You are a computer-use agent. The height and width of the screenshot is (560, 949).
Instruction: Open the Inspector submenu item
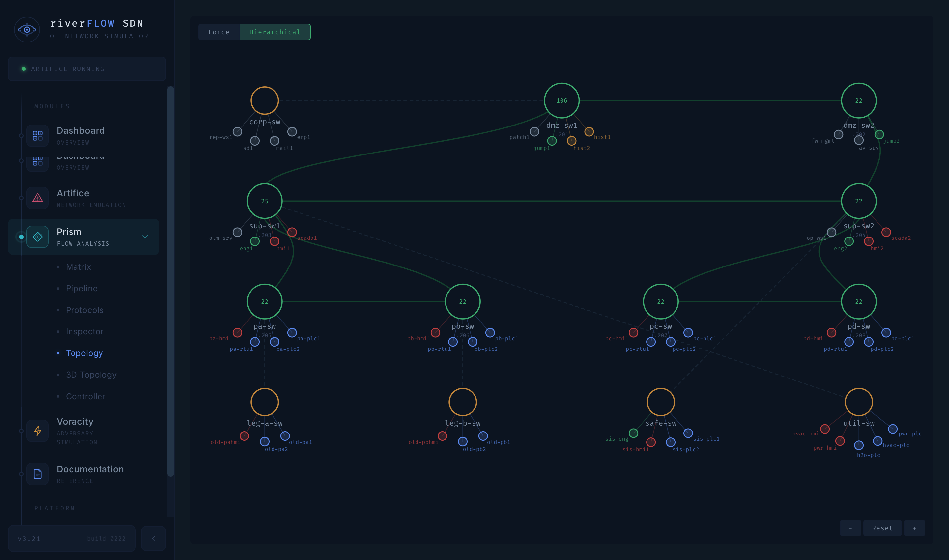(85, 331)
